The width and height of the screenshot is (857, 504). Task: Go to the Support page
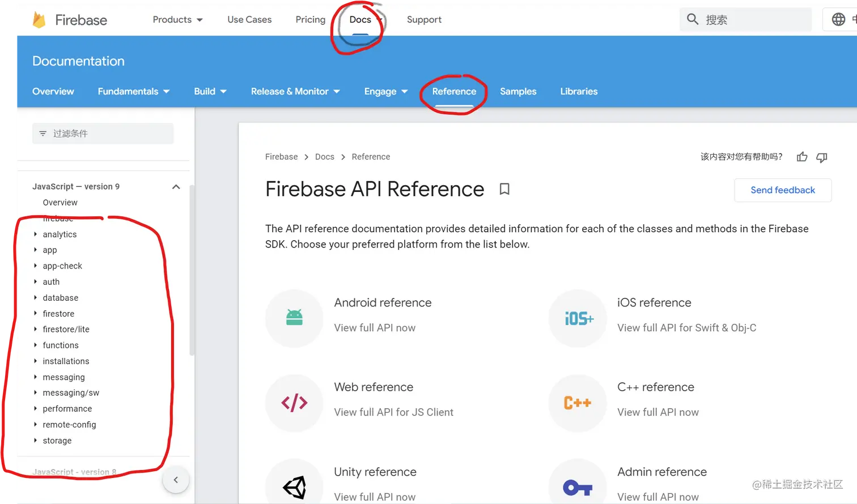pyautogui.click(x=424, y=19)
